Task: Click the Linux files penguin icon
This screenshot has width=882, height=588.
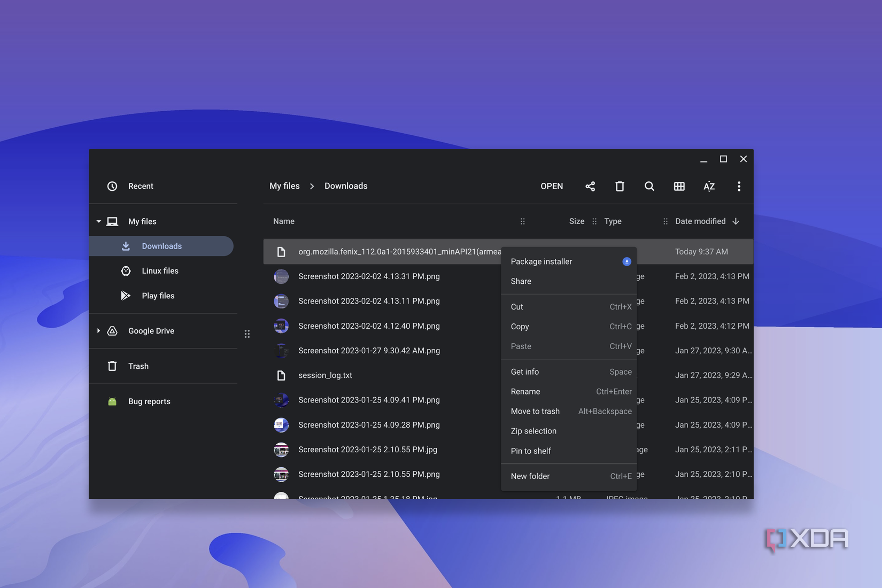Action: click(x=126, y=270)
